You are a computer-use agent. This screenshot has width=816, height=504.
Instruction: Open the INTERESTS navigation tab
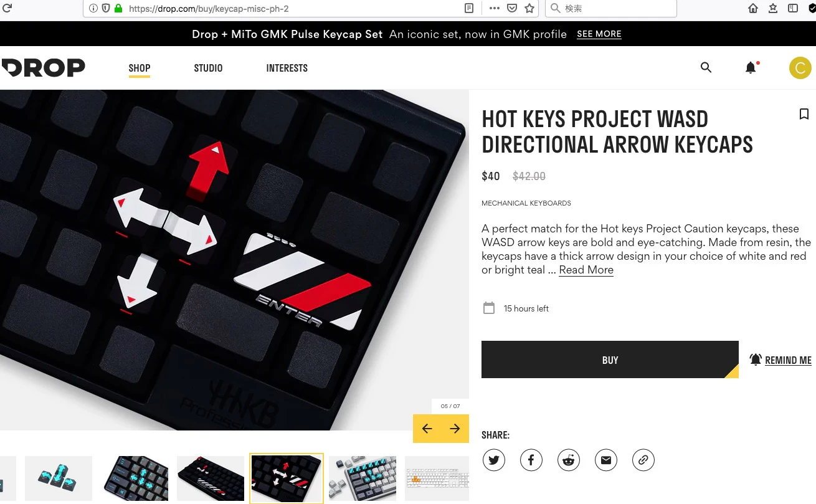[287, 68]
